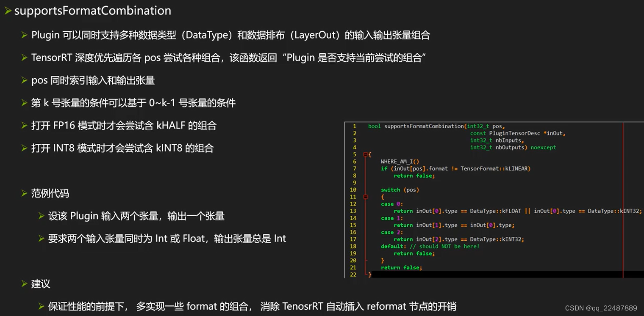Collapse the switch block fold marker at line 11
Image resolution: width=644 pixels, height=316 pixels.
(x=365, y=197)
